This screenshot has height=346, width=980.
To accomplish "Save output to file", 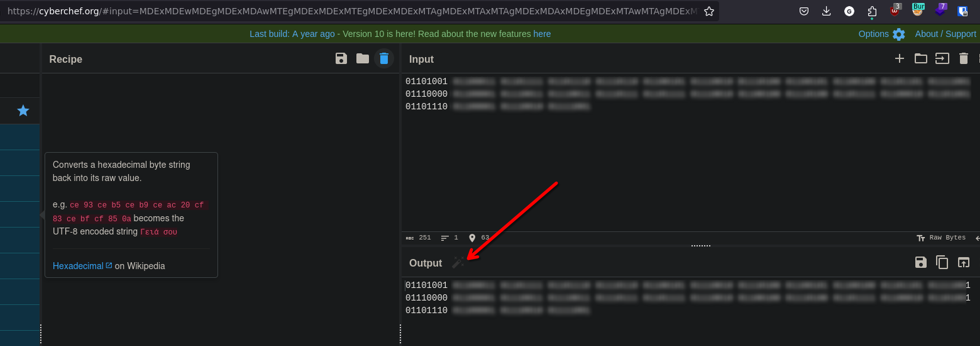I will point(921,262).
